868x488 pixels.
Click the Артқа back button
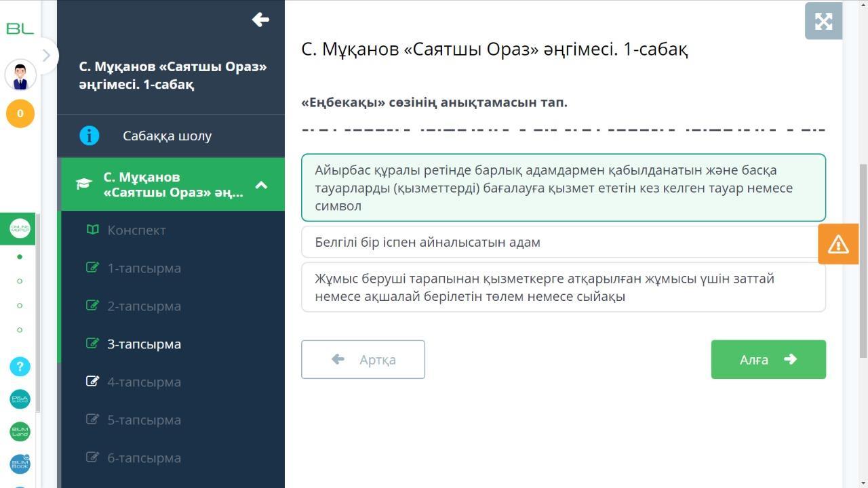(x=363, y=359)
